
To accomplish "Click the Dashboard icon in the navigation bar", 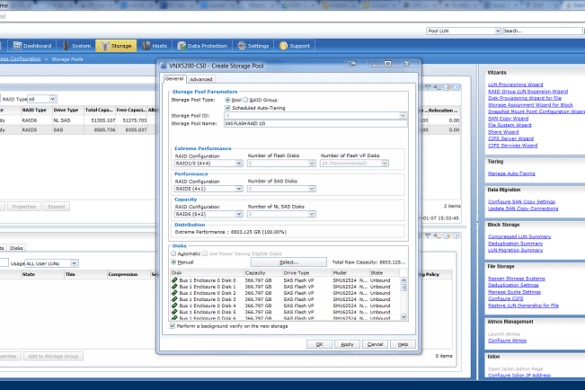I will tap(17, 46).
